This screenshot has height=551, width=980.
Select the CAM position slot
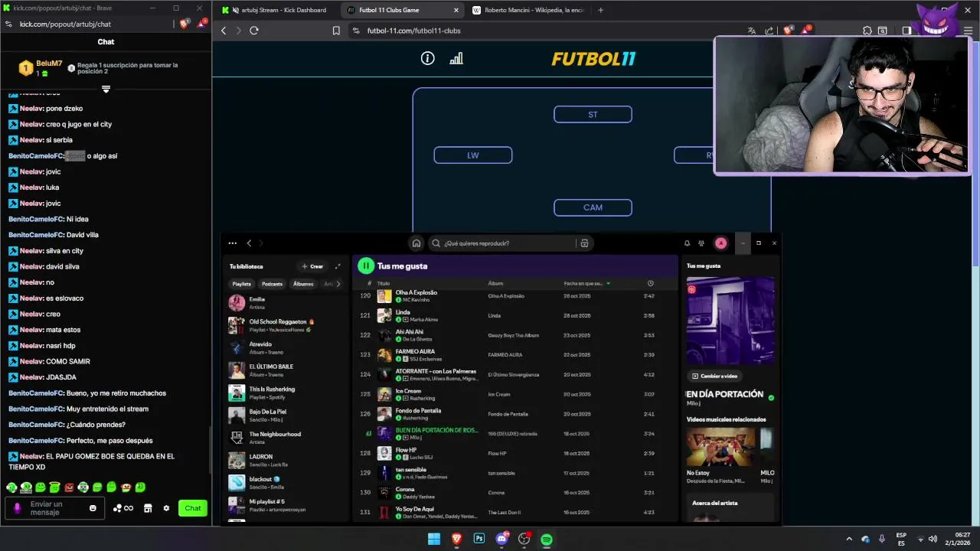click(x=593, y=207)
